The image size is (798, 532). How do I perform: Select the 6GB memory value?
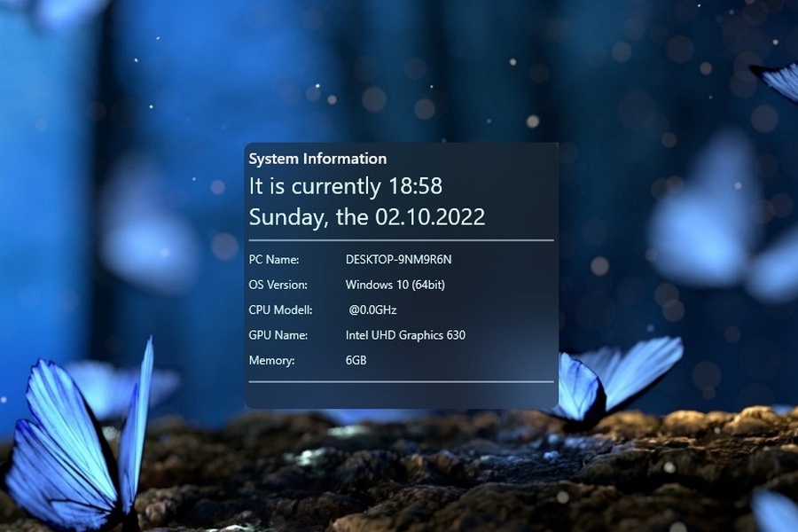(356, 361)
